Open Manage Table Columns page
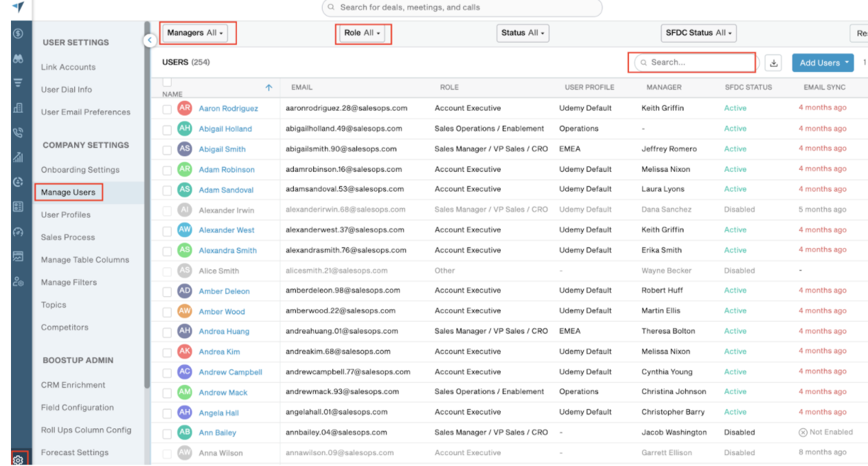 [85, 260]
